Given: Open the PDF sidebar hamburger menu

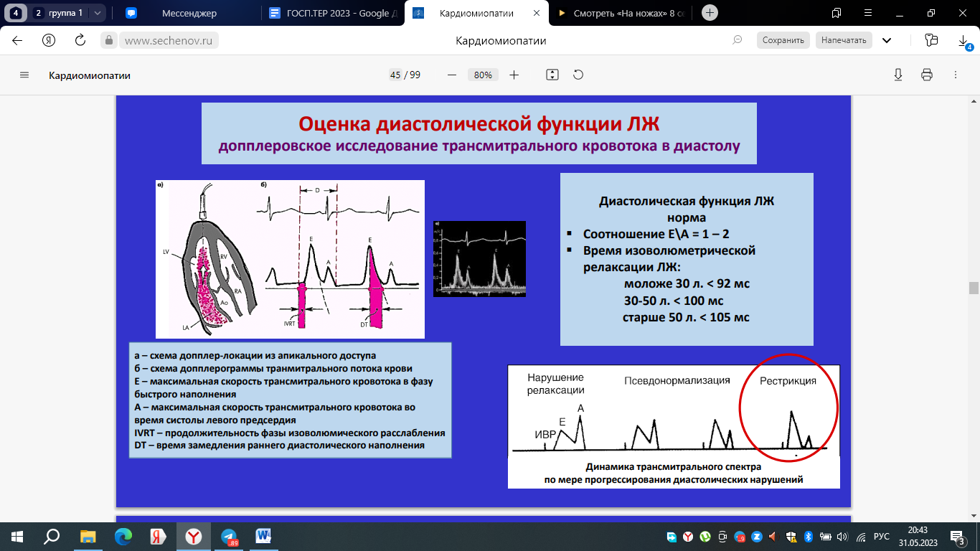Looking at the screenshot, I should (24, 75).
